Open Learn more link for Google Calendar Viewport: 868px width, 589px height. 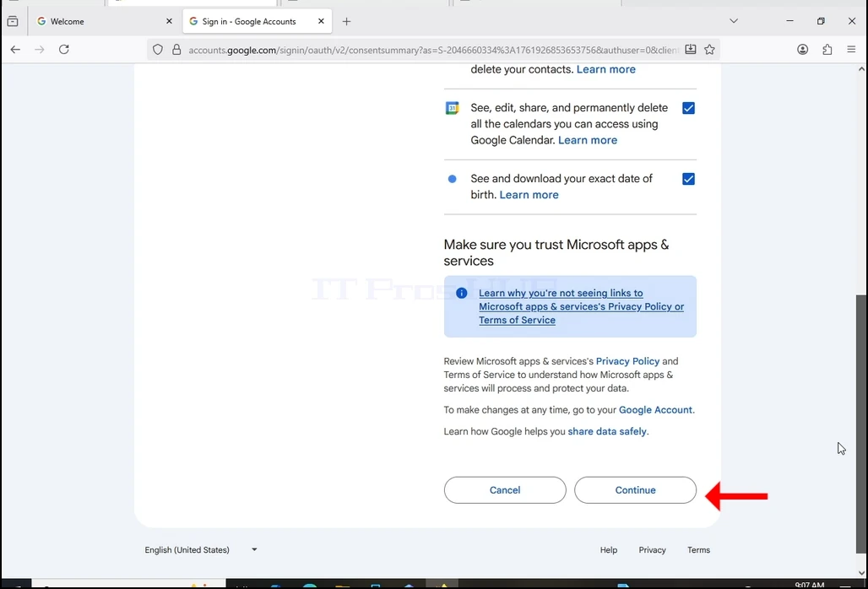tap(588, 140)
